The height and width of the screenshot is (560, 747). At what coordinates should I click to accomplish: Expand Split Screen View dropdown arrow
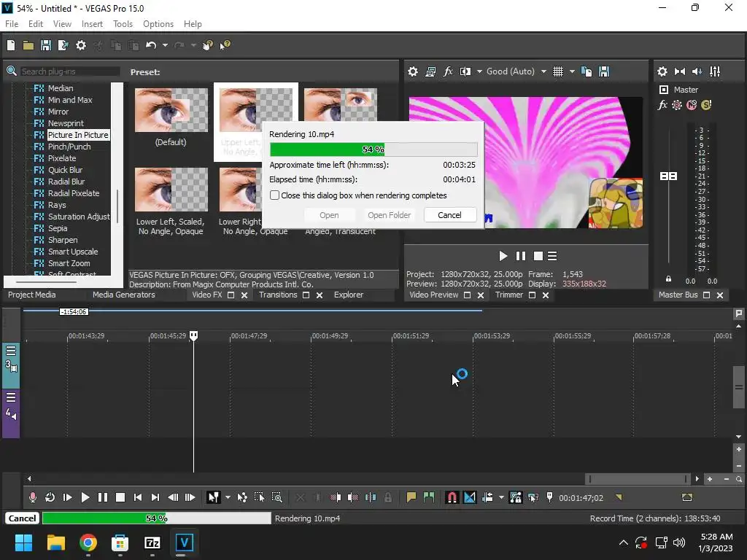(x=479, y=71)
